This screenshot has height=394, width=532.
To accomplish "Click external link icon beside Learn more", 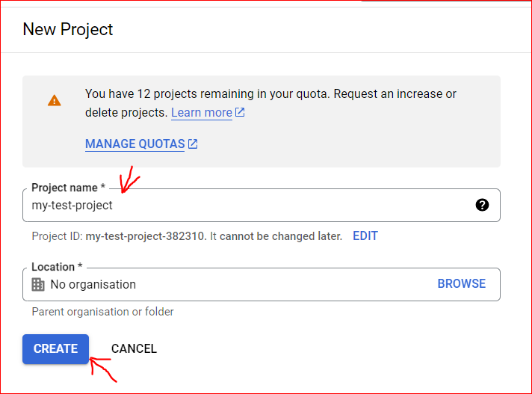I will 240,113.
